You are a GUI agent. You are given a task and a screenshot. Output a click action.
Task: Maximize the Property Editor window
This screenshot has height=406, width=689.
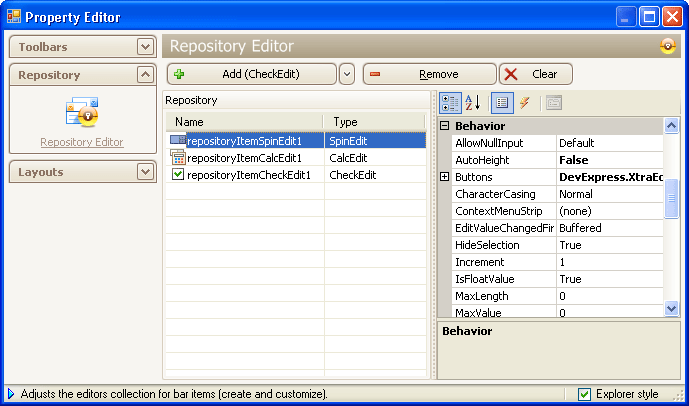click(649, 17)
